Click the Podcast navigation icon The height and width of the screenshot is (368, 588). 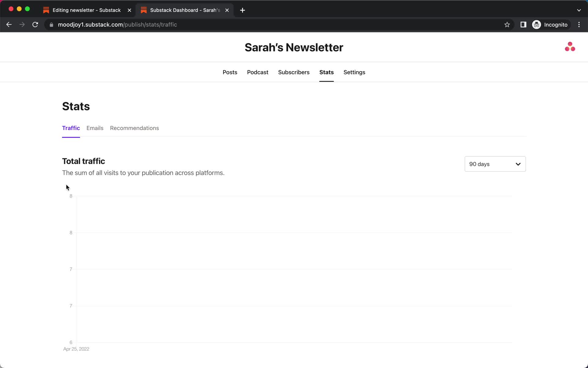[x=258, y=72]
